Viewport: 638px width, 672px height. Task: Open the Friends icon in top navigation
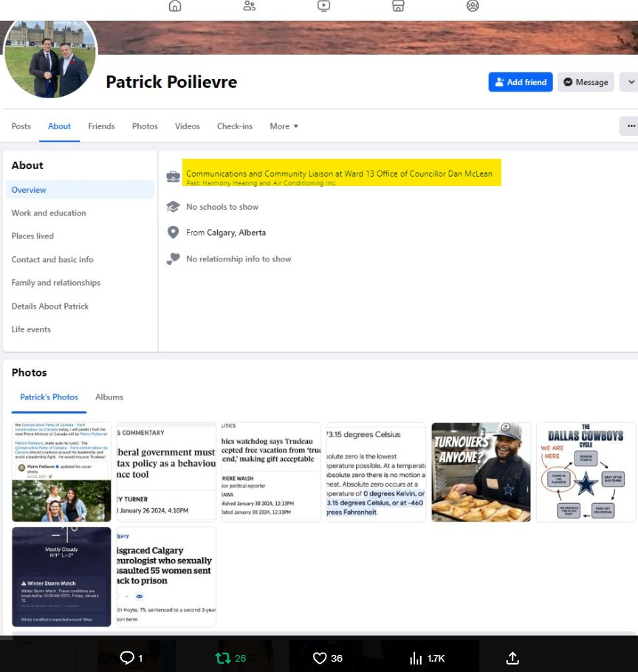(250, 6)
